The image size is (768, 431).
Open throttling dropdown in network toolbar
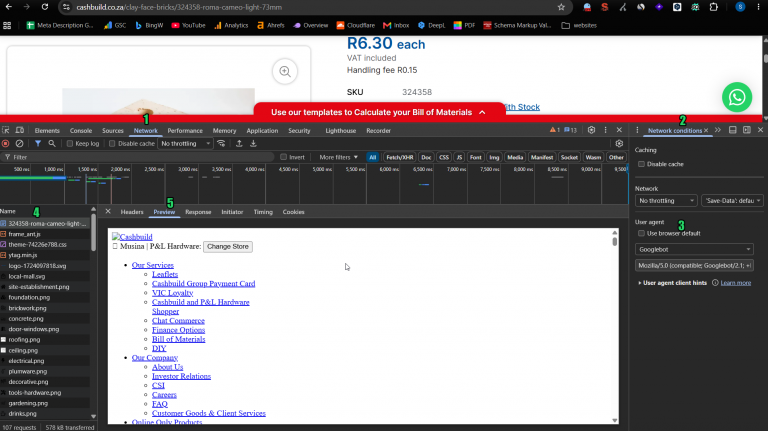pyautogui.click(x=186, y=144)
